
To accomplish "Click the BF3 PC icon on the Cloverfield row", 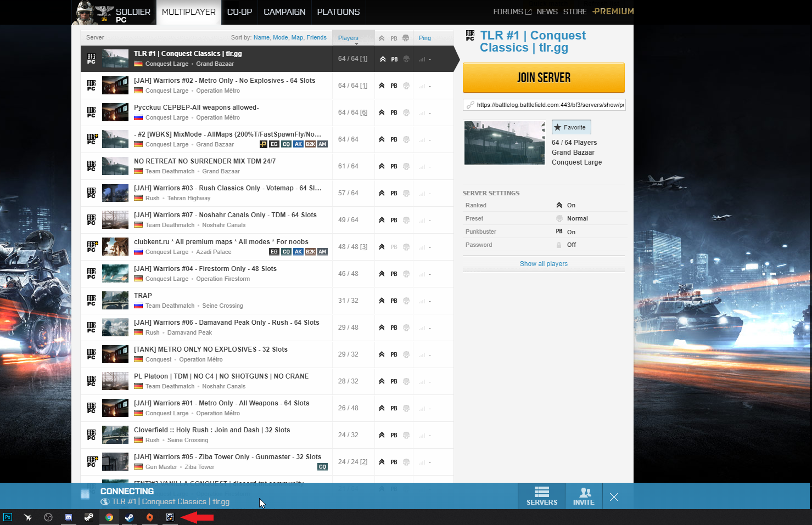I will pos(91,435).
